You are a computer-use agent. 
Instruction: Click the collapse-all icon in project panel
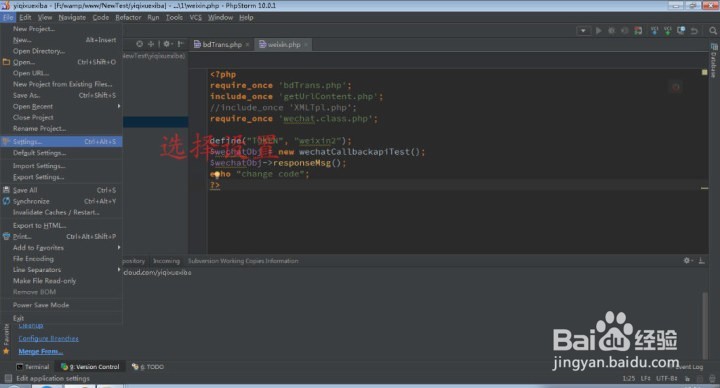pos(151,44)
